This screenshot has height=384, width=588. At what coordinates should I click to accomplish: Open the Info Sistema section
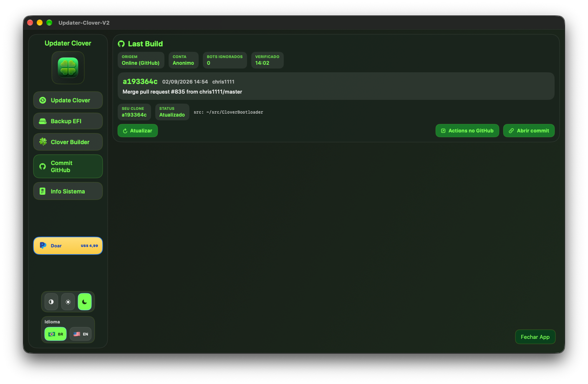click(68, 191)
